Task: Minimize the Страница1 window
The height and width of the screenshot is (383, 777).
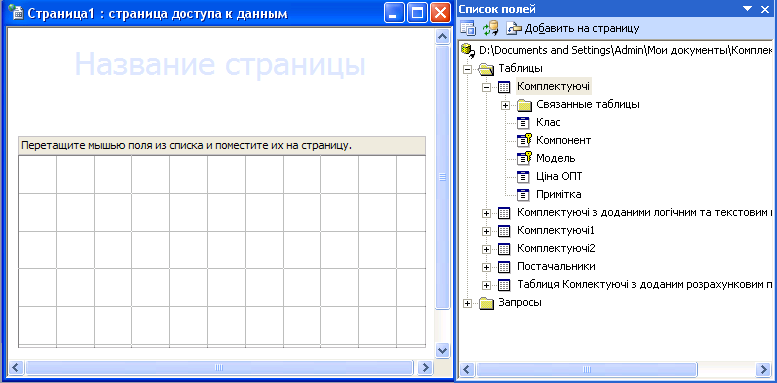Action: pos(394,12)
